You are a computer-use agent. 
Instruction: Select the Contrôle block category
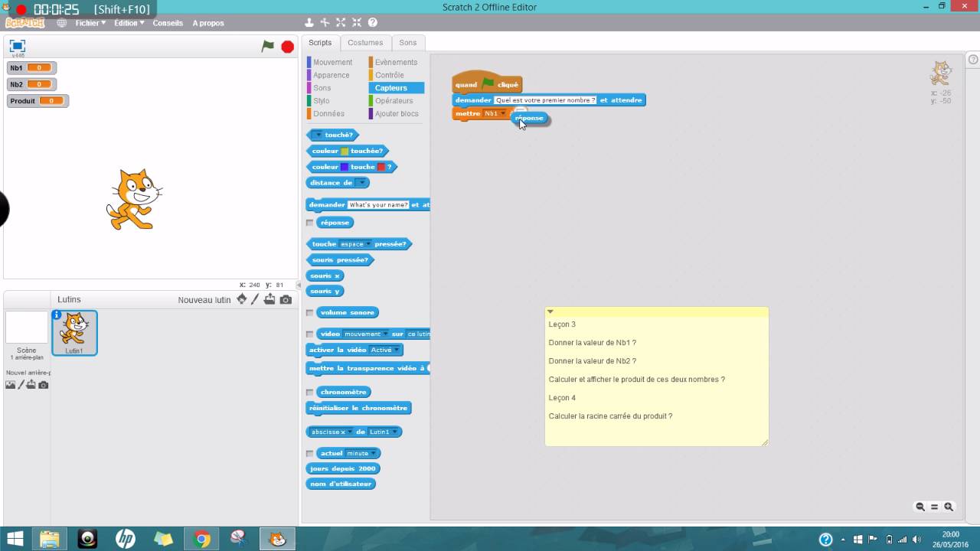(x=389, y=75)
